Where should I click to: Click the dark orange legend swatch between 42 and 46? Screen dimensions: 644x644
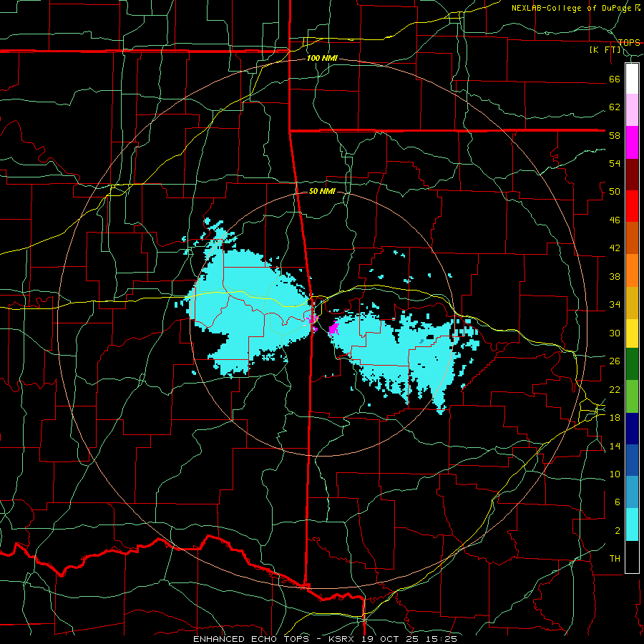[x=632, y=238]
